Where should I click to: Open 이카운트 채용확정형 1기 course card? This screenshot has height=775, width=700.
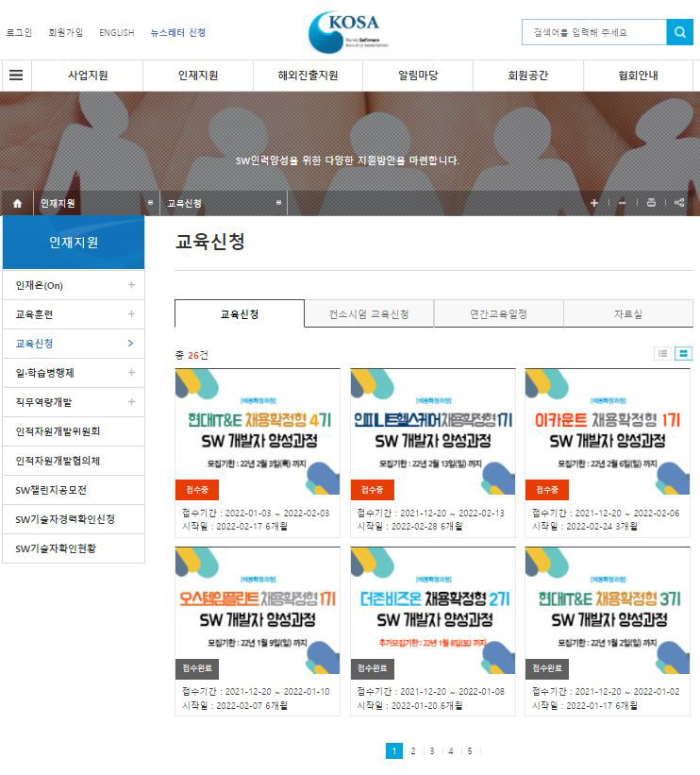(608, 453)
